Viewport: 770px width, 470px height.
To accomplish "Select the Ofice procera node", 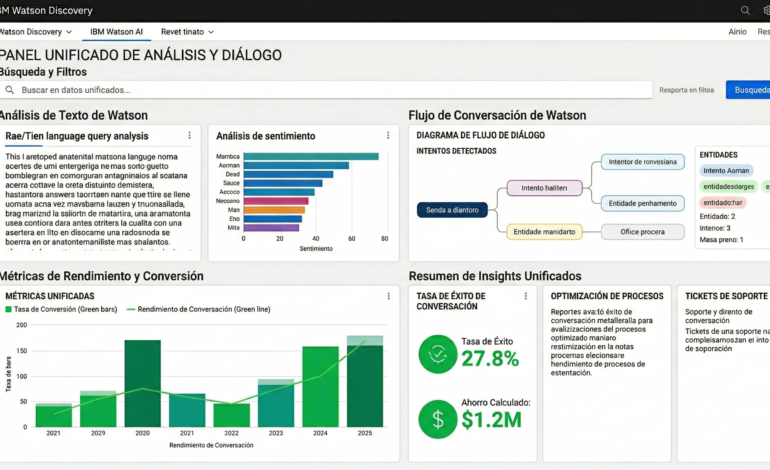I will 642,232.
